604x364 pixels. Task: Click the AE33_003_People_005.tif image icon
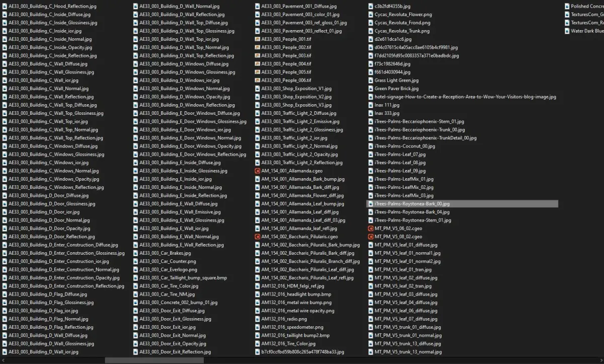click(257, 72)
